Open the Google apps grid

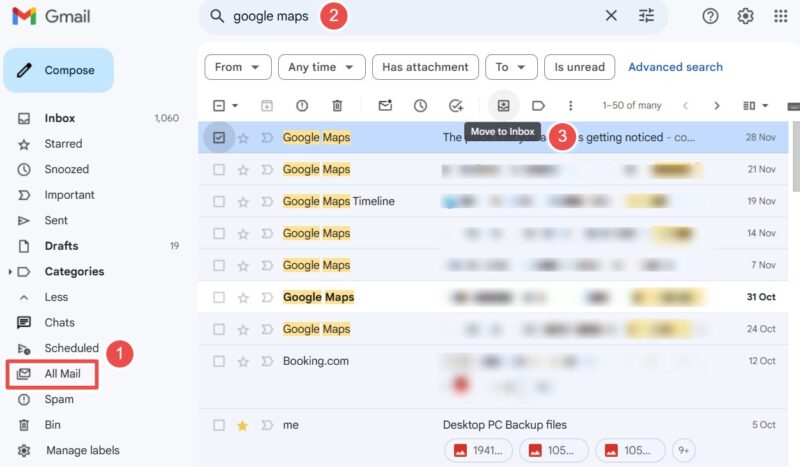[x=781, y=16]
